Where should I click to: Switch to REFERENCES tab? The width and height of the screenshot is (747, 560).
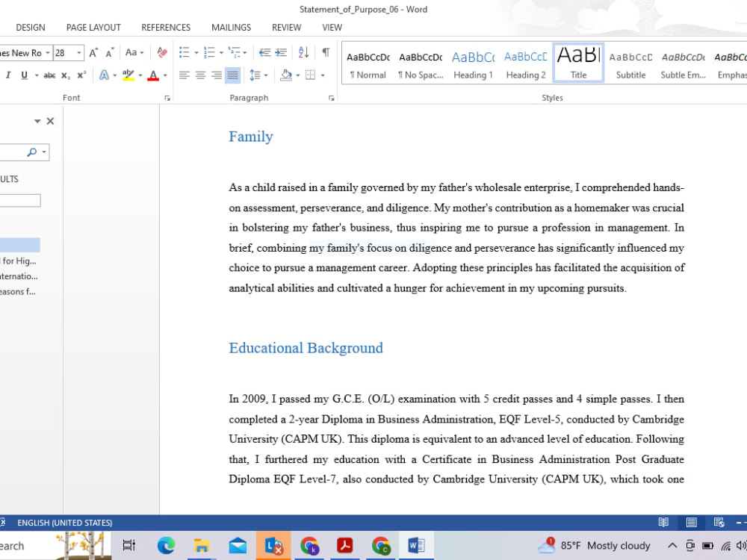click(166, 28)
